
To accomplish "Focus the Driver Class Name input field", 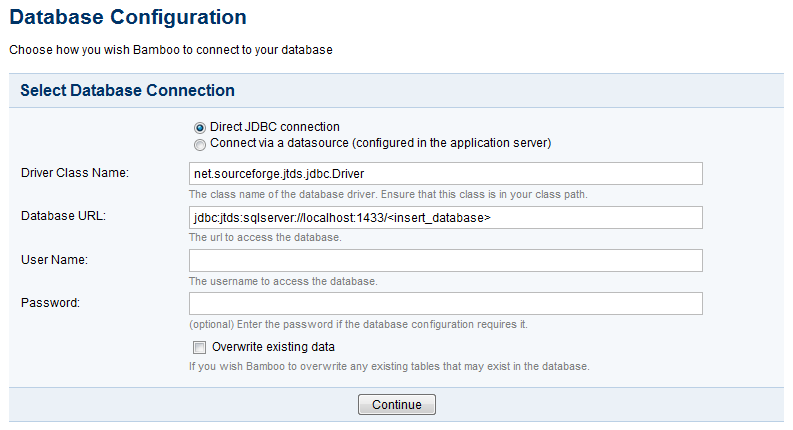I will click(446, 174).
